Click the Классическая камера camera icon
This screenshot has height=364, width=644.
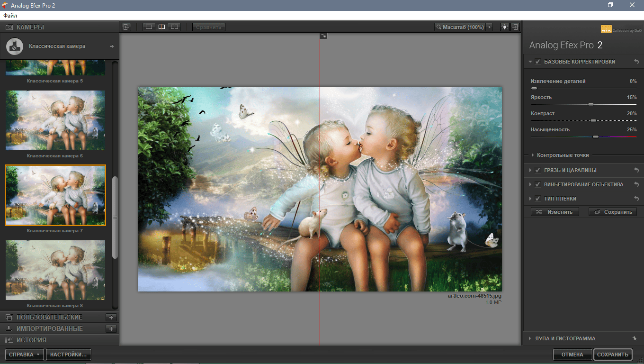[x=15, y=46]
